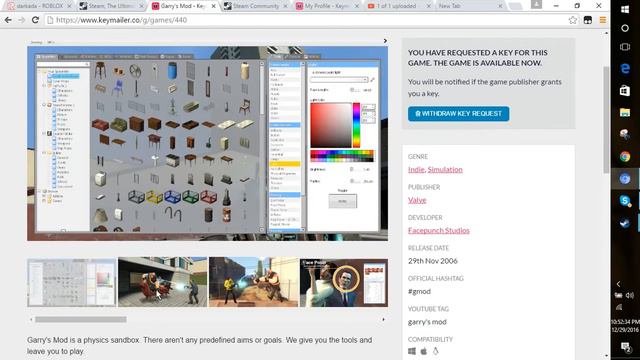Image resolution: width=640 pixels, height=360 pixels.
Task: Bookmark this page with the star icon
Action: (x=573, y=20)
